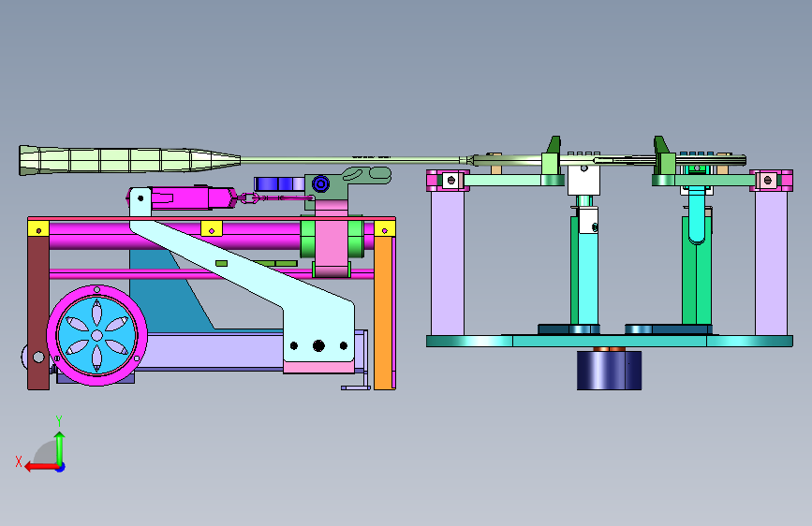This screenshot has height=526, width=812.
Task: Select the gray-green clamp jaw lever
Action: tap(365, 174)
